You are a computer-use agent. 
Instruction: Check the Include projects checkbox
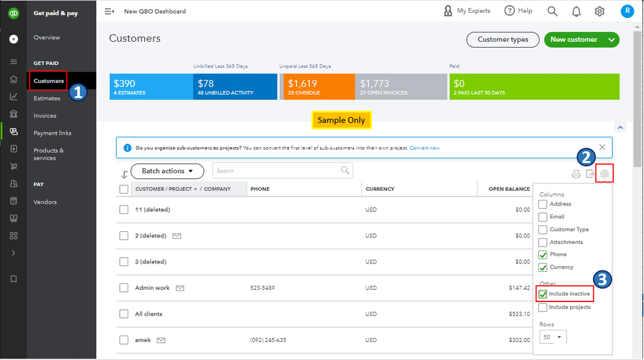click(x=543, y=308)
